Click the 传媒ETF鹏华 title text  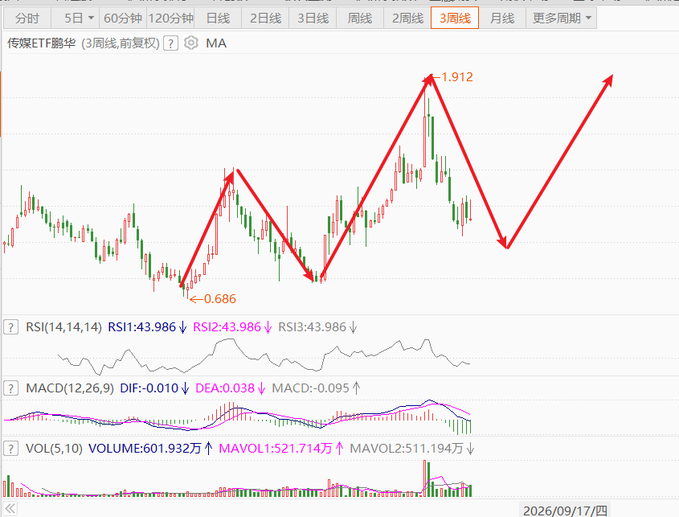(42, 43)
